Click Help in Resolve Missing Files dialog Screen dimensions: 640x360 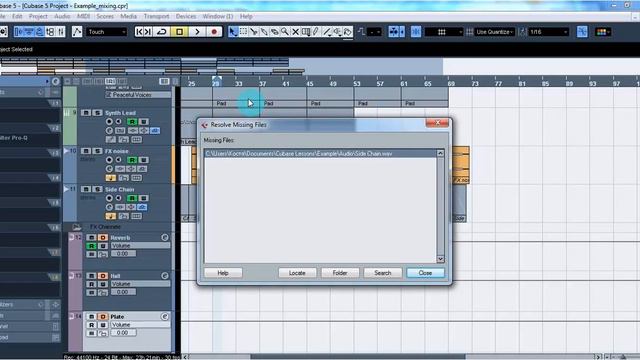point(223,273)
